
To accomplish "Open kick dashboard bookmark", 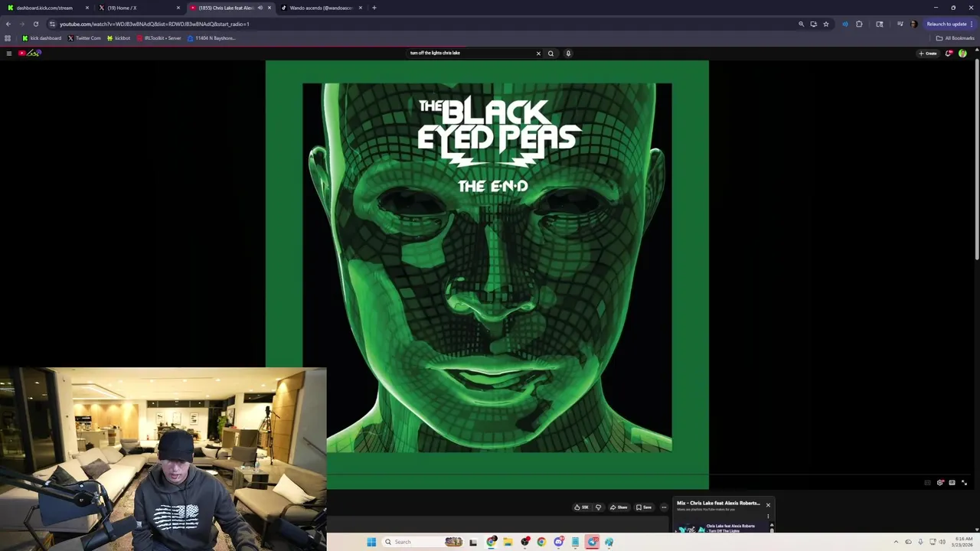I will coord(42,38).
